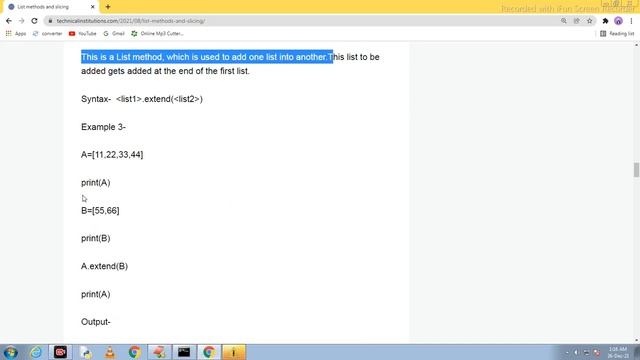Open the purple profile avatar menu
The image size is (640, 360).
point(618,21)
